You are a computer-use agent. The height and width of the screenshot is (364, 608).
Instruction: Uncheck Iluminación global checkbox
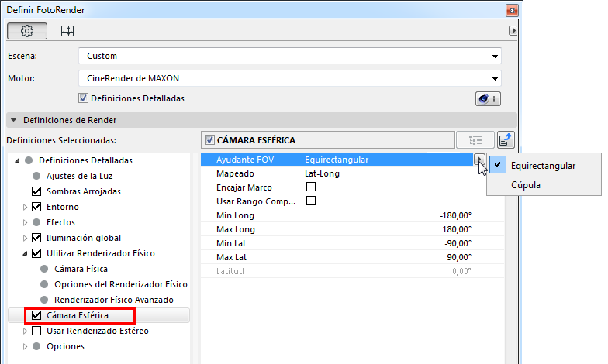tap(36, 238)
